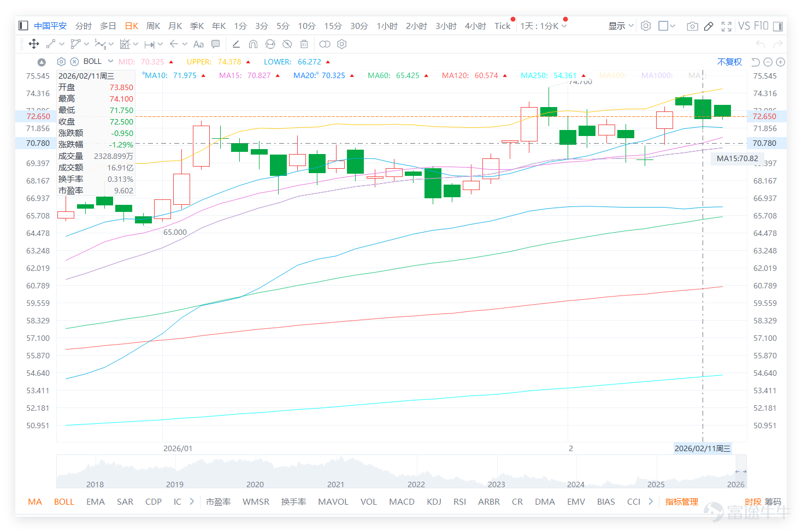Viewport: 802px width, 532px height.
Task: Click the pencil line style tool
Action: click(x=236, y=44)
